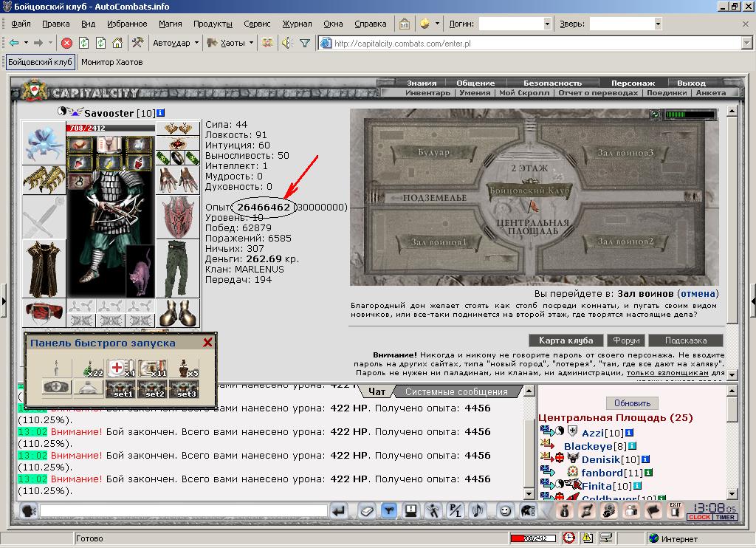Expand the Зверь combo box
The image size is (756, 548).
point(658,24)
